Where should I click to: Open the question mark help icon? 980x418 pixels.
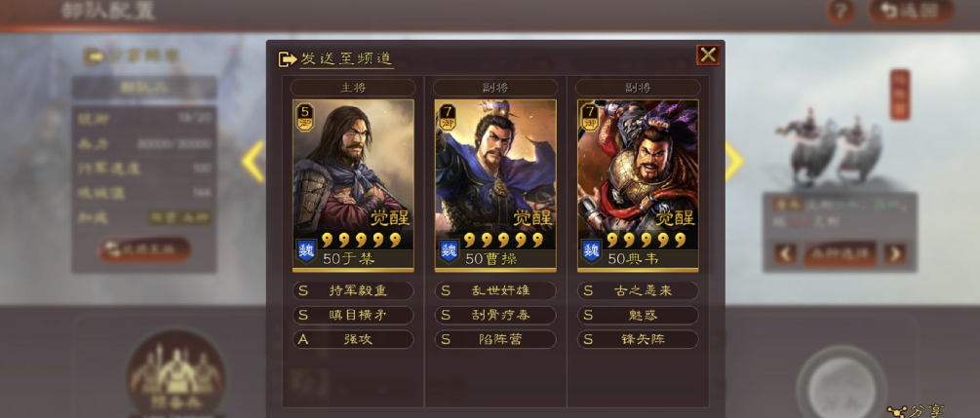[x=841, y=12]
